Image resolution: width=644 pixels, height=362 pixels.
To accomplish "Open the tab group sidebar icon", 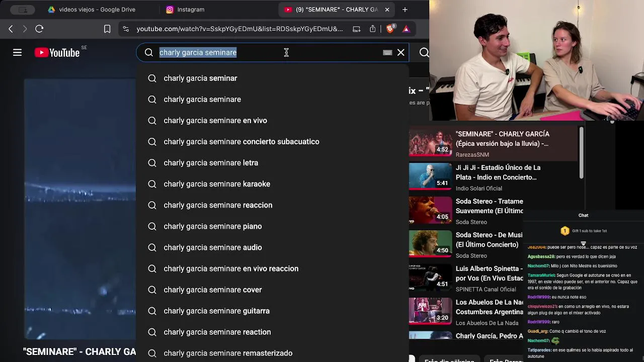I will [x=23, y=10].
